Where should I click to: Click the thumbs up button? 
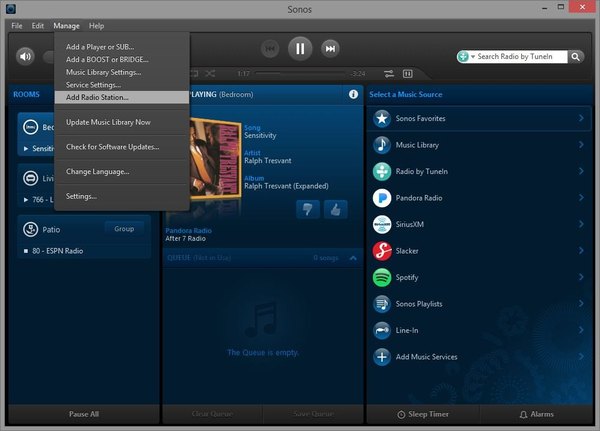coord(336,209)
